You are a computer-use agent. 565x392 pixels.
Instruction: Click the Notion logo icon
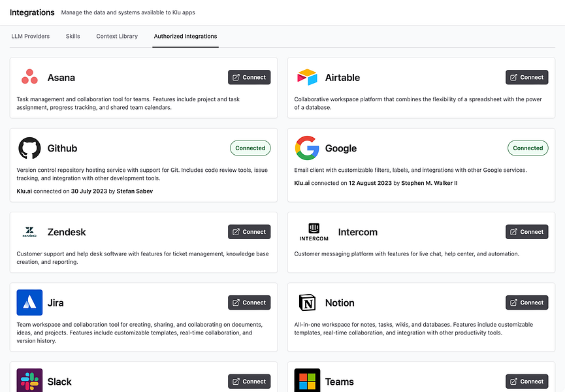[307, 302]
